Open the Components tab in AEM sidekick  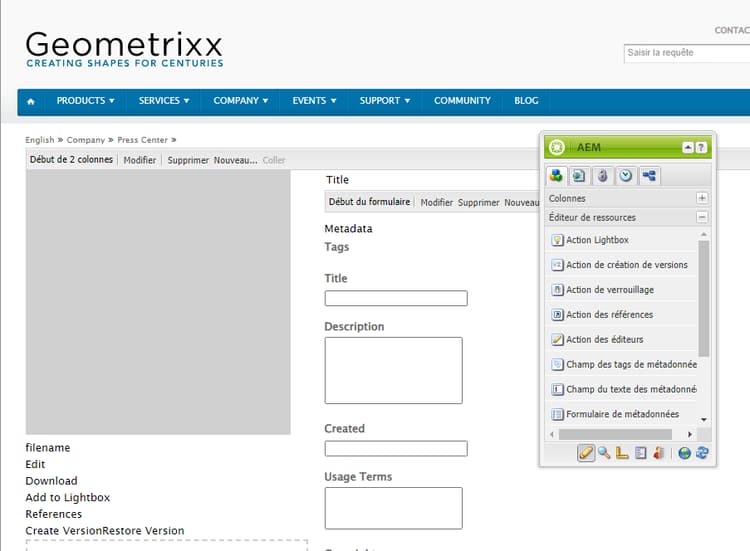click(556, 176)
